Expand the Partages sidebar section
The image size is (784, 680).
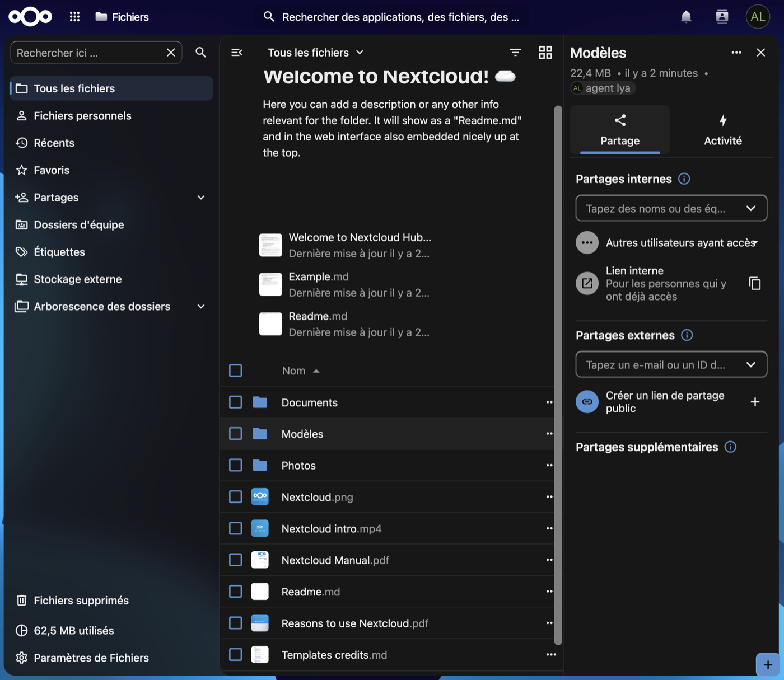(201, 198)
